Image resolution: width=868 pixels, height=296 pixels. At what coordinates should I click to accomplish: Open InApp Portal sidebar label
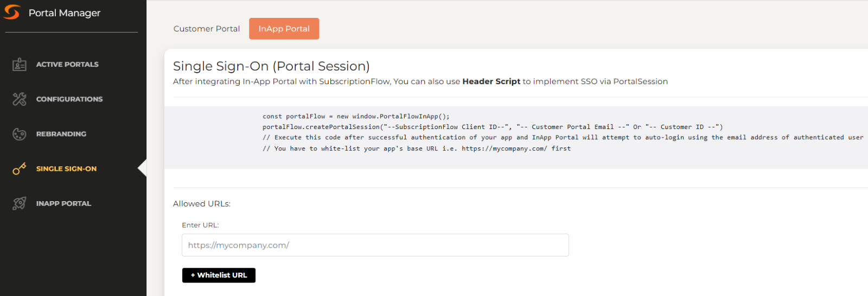click(63, 203)
